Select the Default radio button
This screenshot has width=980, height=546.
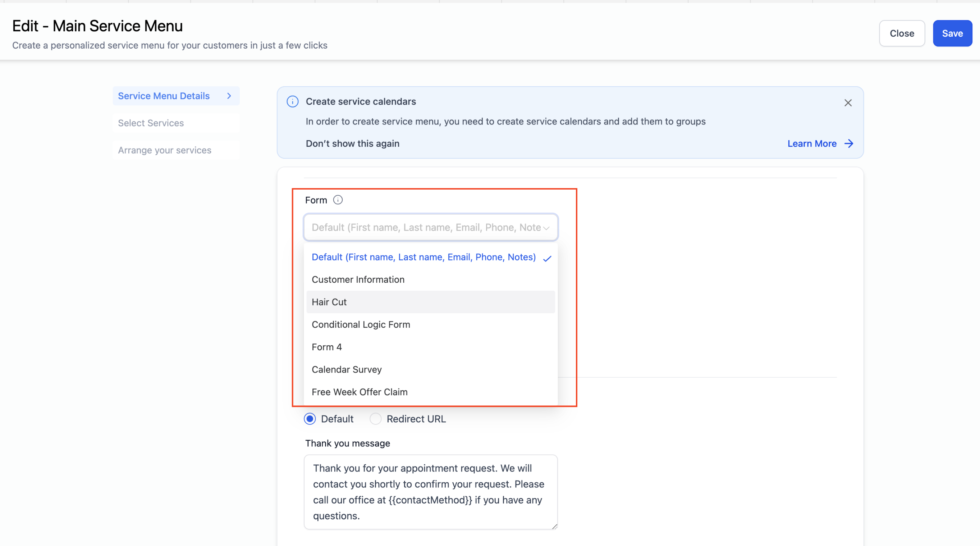[x=310, y=419]
